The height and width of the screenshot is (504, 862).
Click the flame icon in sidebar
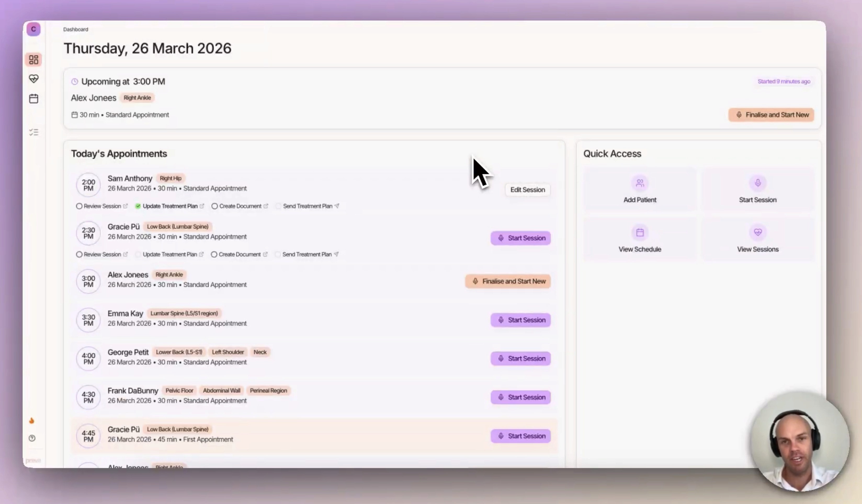[x=32, y=421]
